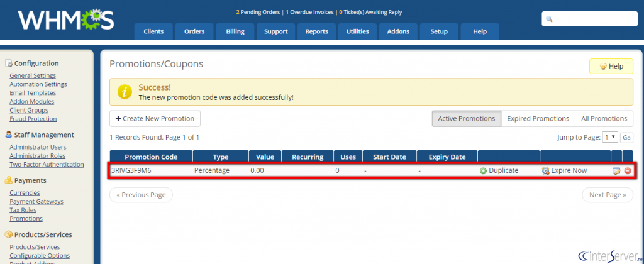Click the Next Page button
Viewport: 644px width, 264px height.
coord(608,195)
